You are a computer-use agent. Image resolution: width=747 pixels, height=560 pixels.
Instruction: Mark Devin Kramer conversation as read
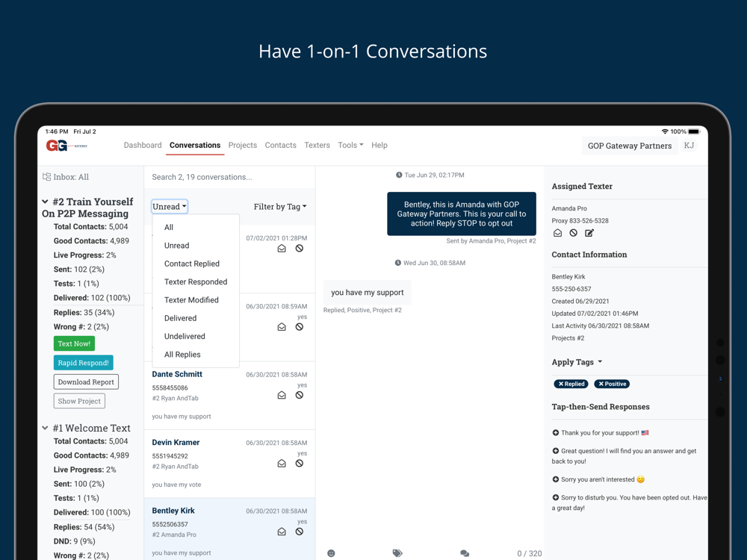tap(282, 464)
